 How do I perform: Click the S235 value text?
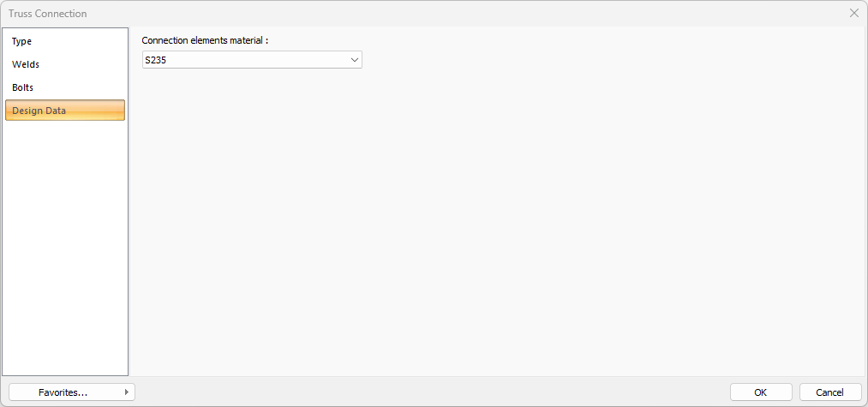[x=155, y=60]
